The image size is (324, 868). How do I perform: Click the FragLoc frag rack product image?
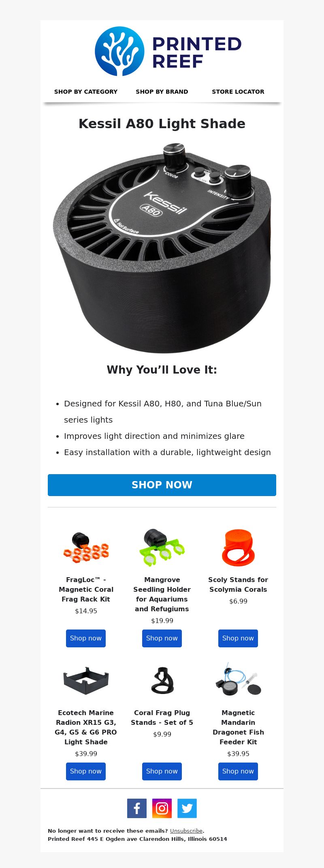86,548
